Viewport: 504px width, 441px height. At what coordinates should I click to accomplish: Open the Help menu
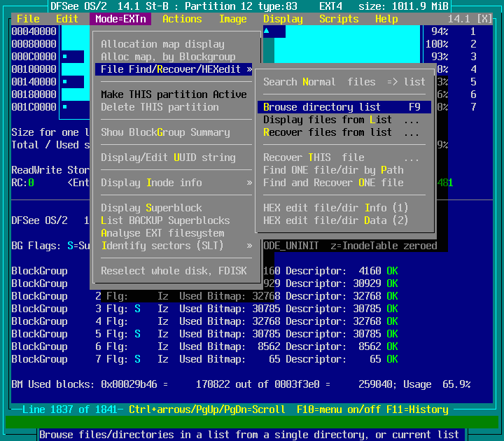tap(386, 19)
